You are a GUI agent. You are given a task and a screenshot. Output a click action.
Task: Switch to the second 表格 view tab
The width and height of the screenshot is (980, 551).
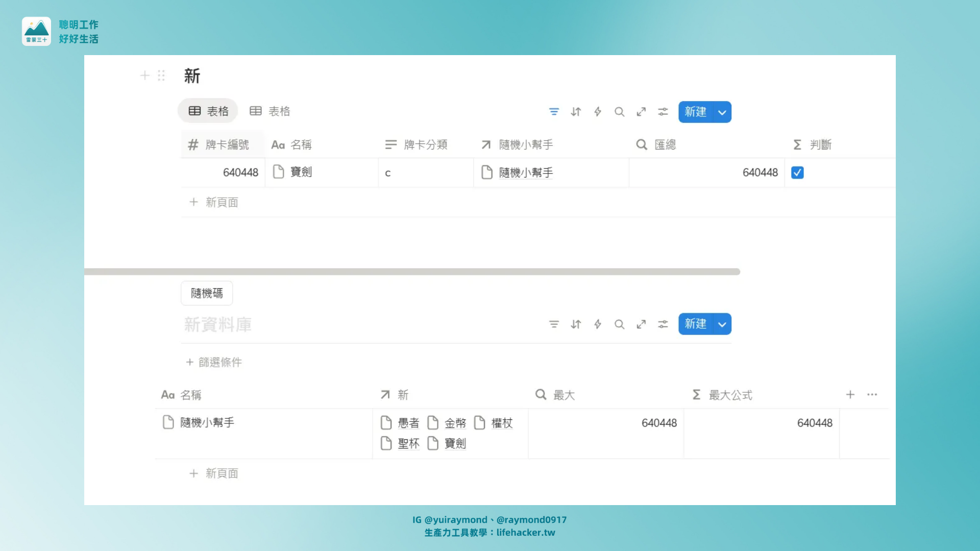coord(270,111)
